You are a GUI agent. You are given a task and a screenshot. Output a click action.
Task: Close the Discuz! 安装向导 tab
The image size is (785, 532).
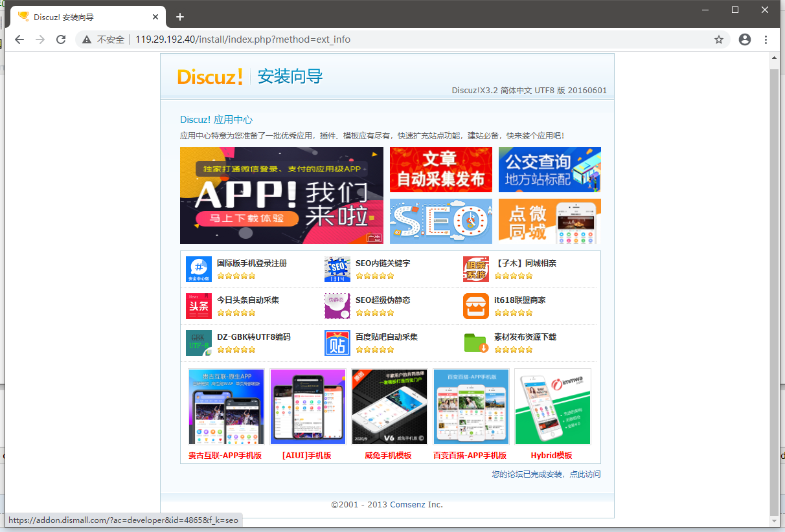(x=155, y=17)
